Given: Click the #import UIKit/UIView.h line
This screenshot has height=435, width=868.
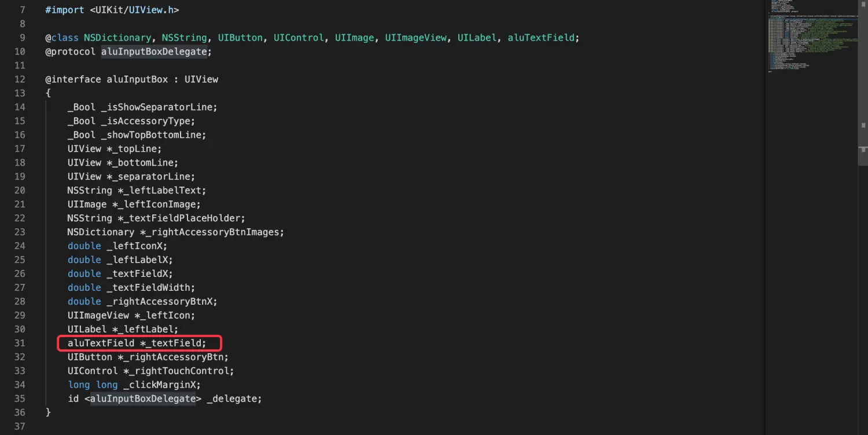Looking at the screenshot, I should [x=112, y=10].
